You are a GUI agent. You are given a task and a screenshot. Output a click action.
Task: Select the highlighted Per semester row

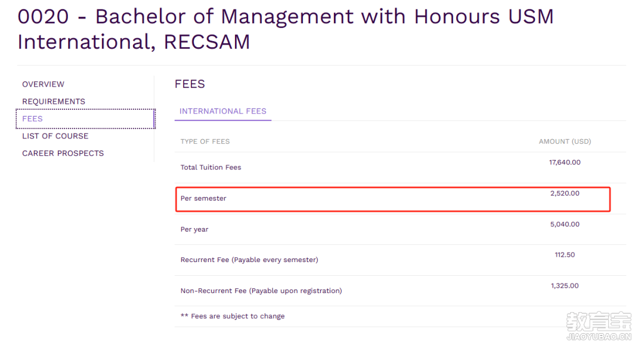[x=393, y=199]
